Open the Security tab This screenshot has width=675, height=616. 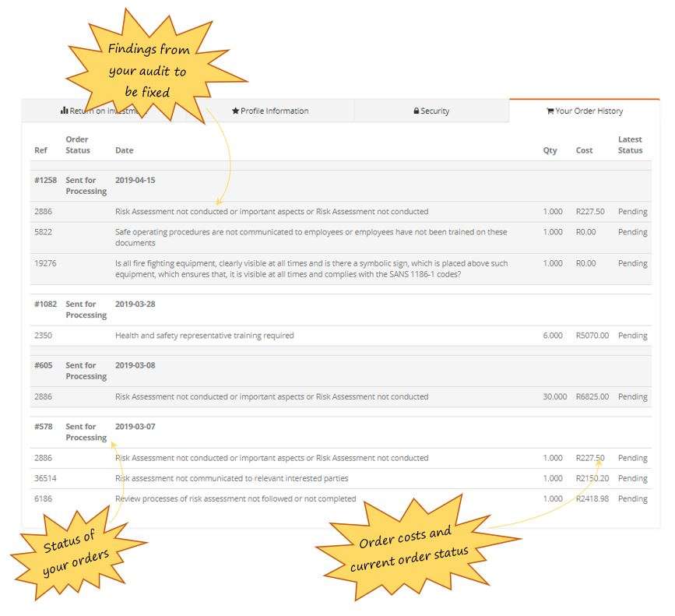click(x=432, y=111)
